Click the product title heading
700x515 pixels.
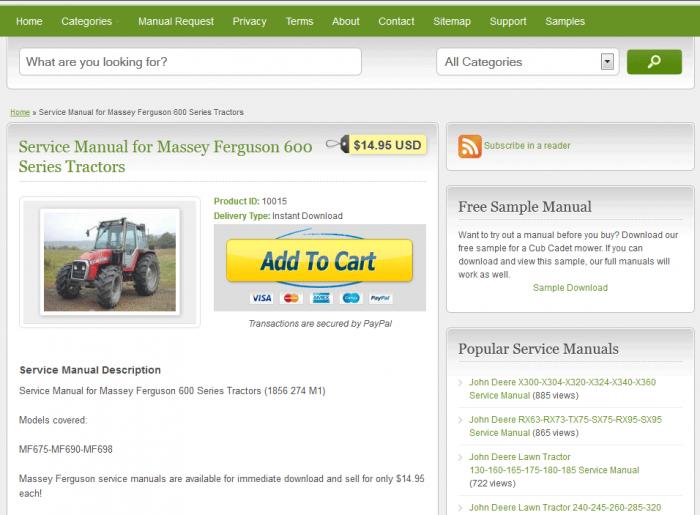pos(166,157)
